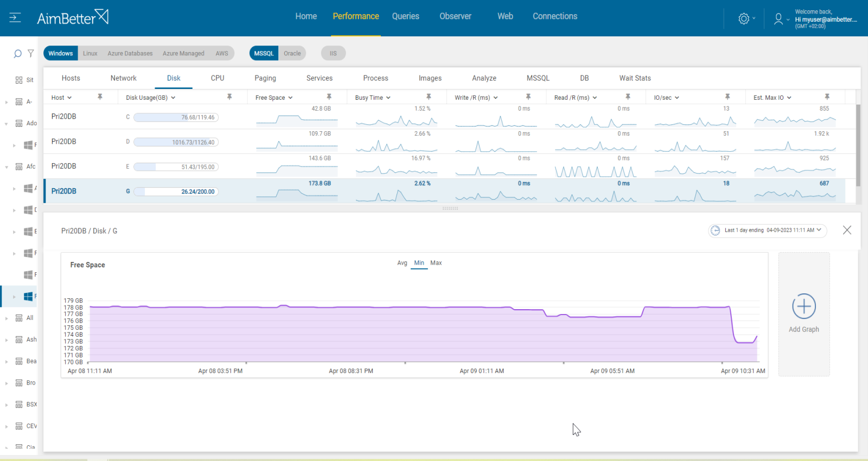
Task: Toggle the Linux platform filter
Action: point(90,53)
